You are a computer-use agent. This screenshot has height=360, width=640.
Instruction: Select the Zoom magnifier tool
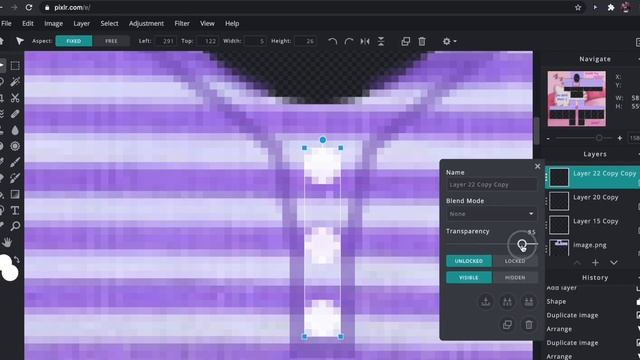click(15, 226)
